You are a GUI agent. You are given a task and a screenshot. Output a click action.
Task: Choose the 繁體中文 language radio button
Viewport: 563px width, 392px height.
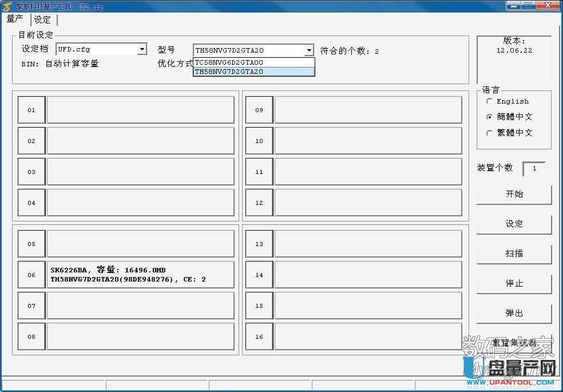pos(489,133)
